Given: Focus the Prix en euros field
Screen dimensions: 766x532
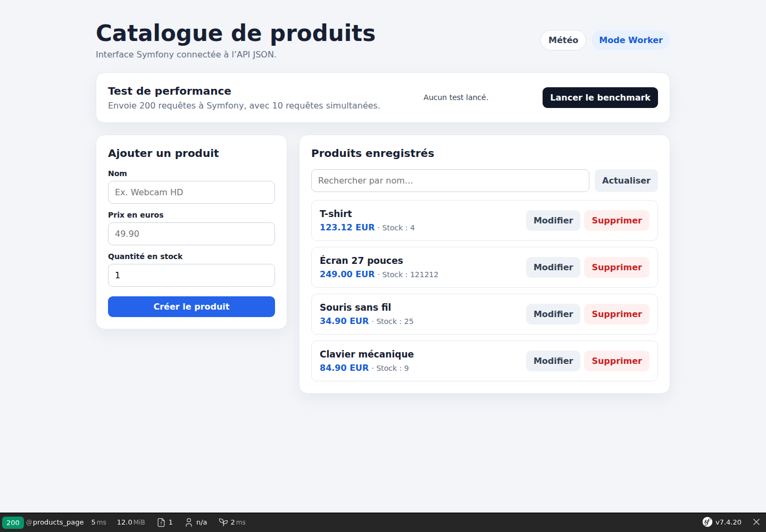Looking at the screenshot, I should (x=191, y=234).
